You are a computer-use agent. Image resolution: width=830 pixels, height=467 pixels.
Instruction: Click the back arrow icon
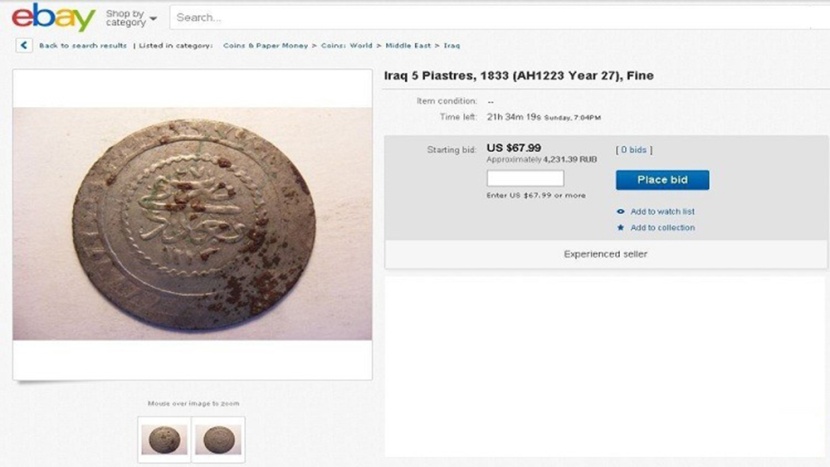coord(24,45)
